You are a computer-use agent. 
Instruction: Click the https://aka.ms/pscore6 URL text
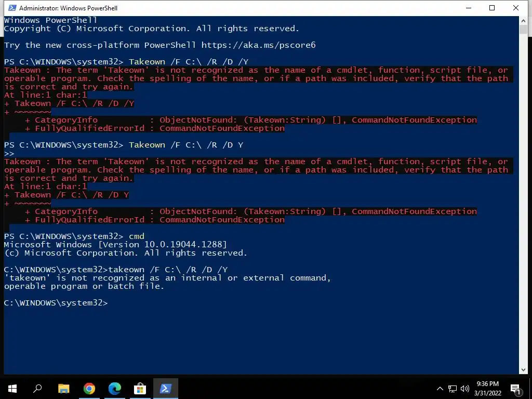[259, 45]
